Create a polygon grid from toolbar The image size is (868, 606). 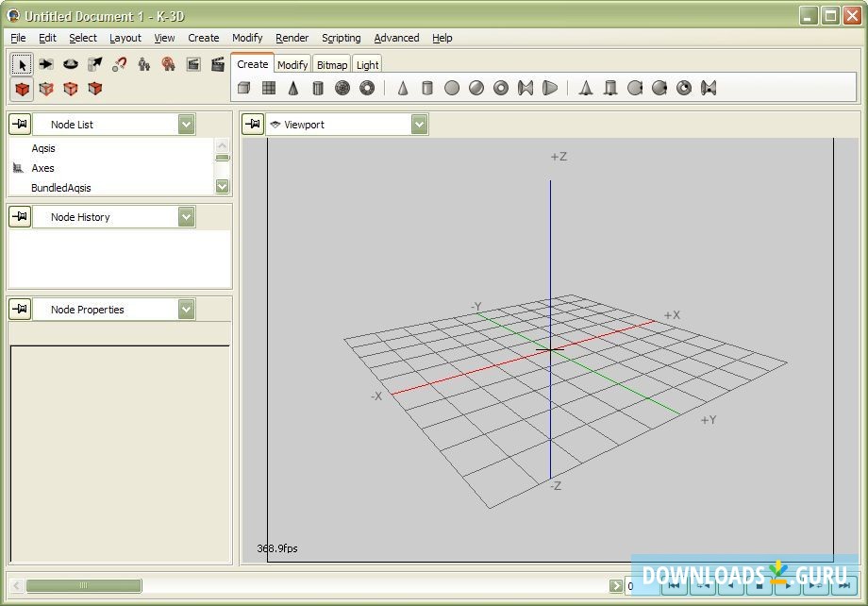pyautogui.click(x=269, y=89)
